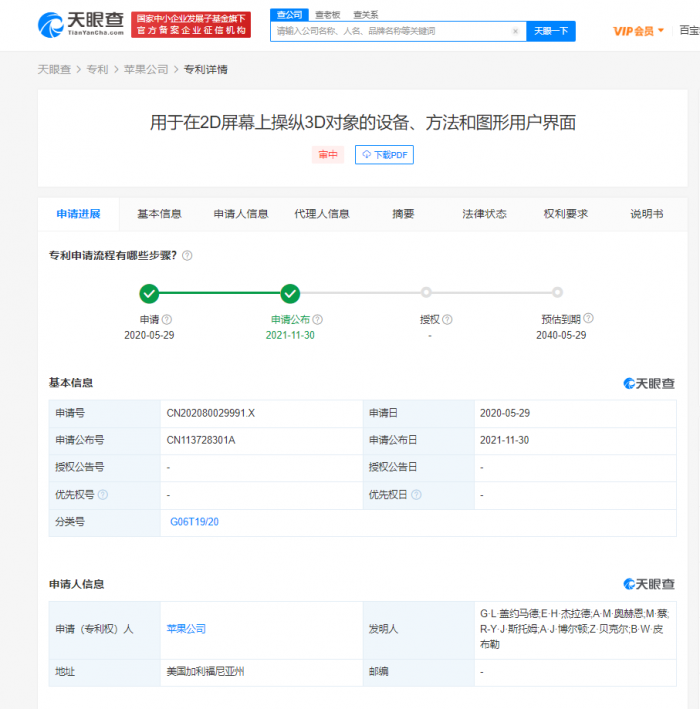Click the 天眼一下 search button

click(551, 31)
